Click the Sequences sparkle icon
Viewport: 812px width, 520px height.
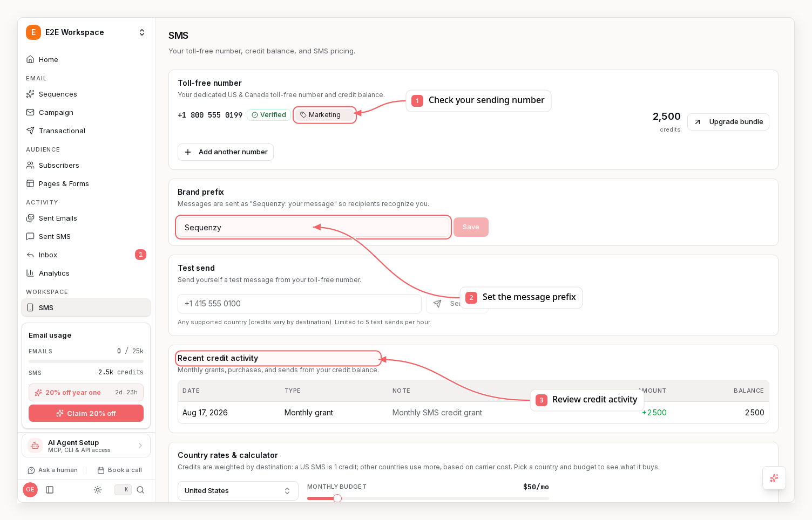point(30,94)
